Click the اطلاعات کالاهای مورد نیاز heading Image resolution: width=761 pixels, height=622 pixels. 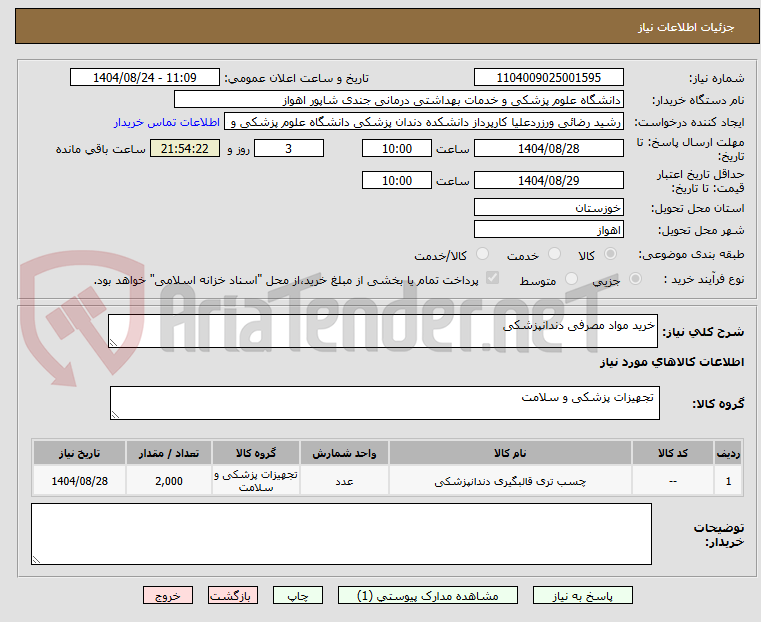(x=672, y=362)
